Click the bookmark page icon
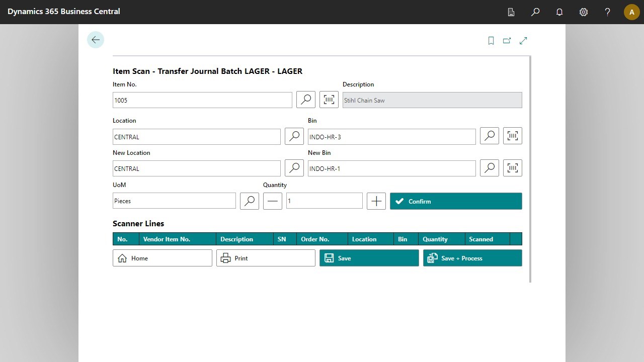Image resolution: width=644 pixels, height=362 pixels. tap(491, 40)
